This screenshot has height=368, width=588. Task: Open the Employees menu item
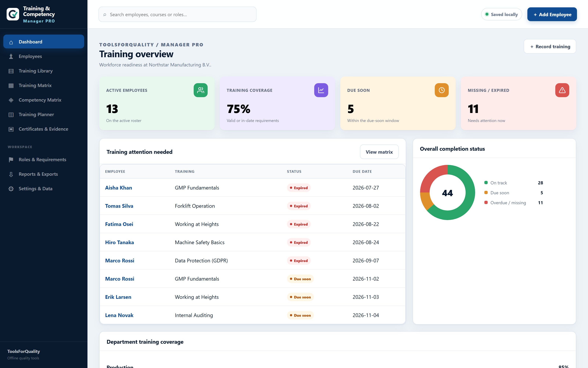click(44, 56)
